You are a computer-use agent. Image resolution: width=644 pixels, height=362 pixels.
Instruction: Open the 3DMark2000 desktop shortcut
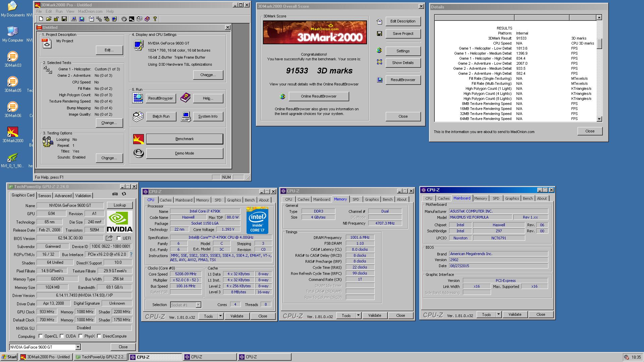[13, 134]
